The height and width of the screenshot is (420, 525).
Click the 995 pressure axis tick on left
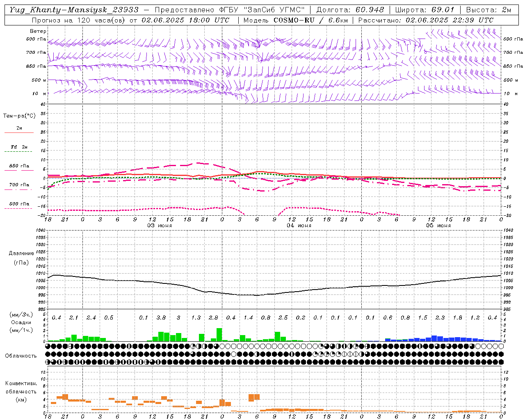point(41,295)
